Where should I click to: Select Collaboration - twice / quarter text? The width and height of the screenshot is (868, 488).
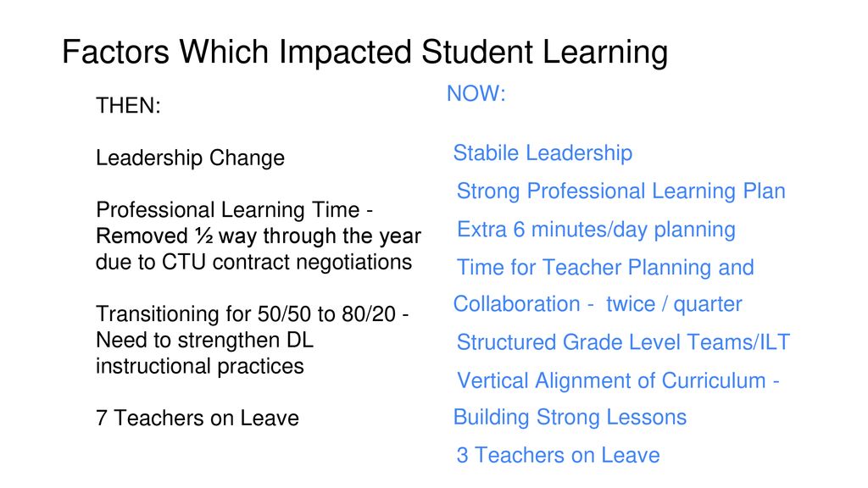(598, 304)
